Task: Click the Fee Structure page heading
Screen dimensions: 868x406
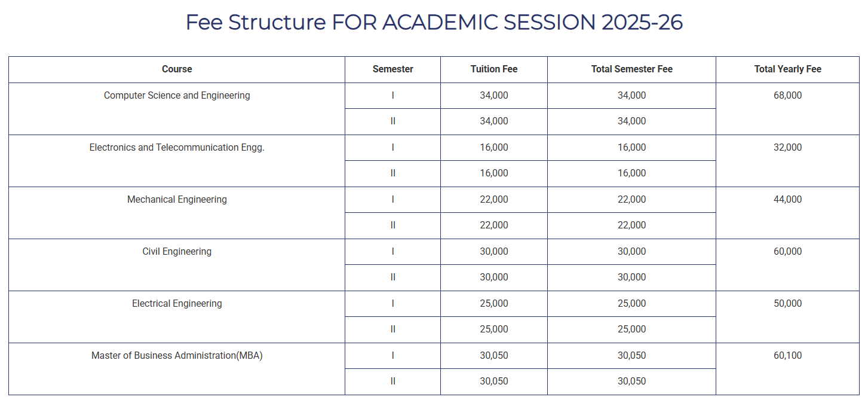Action: point(434,22)
